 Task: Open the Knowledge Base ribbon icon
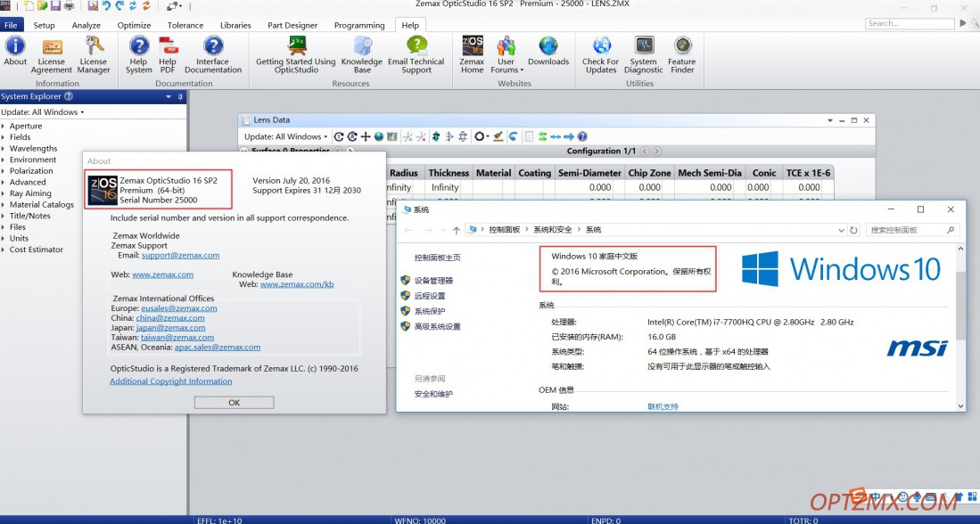pyautogui.click(x=362, y=55)
